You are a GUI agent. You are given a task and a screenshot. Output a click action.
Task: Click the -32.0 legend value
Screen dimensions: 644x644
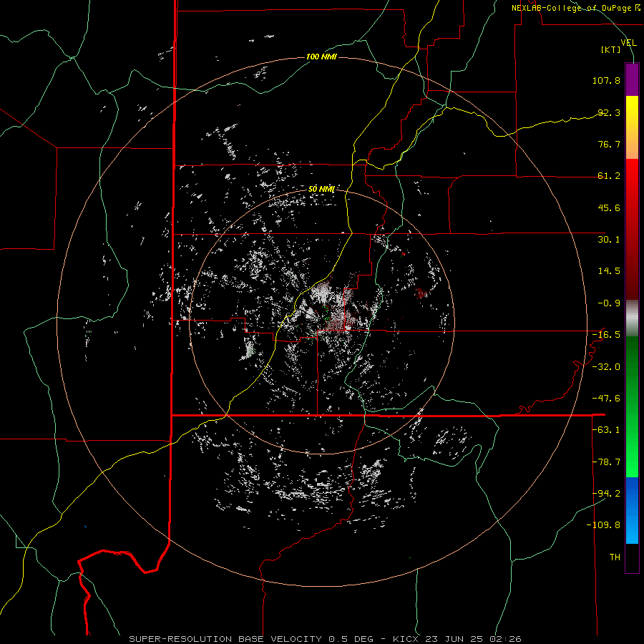point(606,367)
